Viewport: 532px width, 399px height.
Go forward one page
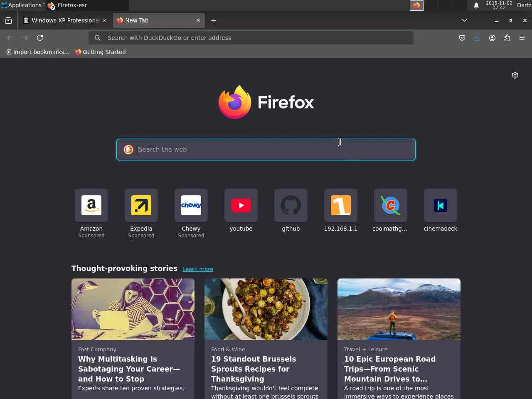(x=25, y=38)
